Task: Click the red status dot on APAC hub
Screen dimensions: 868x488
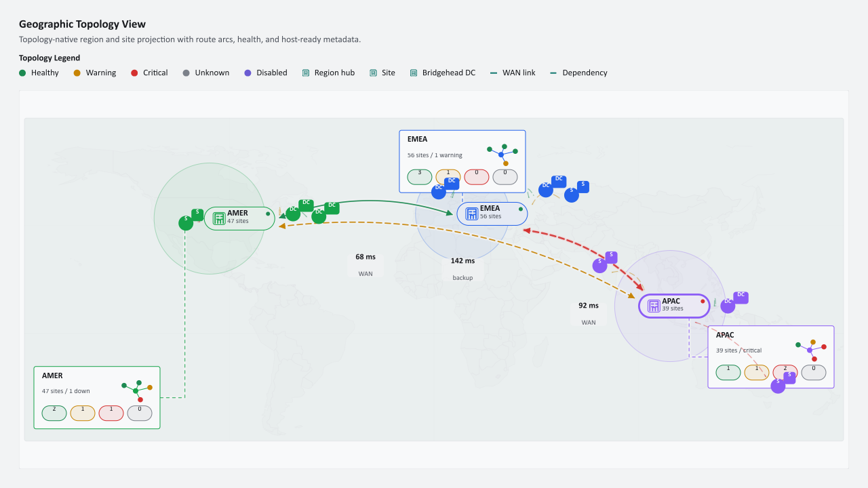Action: (x=703, y=301)
